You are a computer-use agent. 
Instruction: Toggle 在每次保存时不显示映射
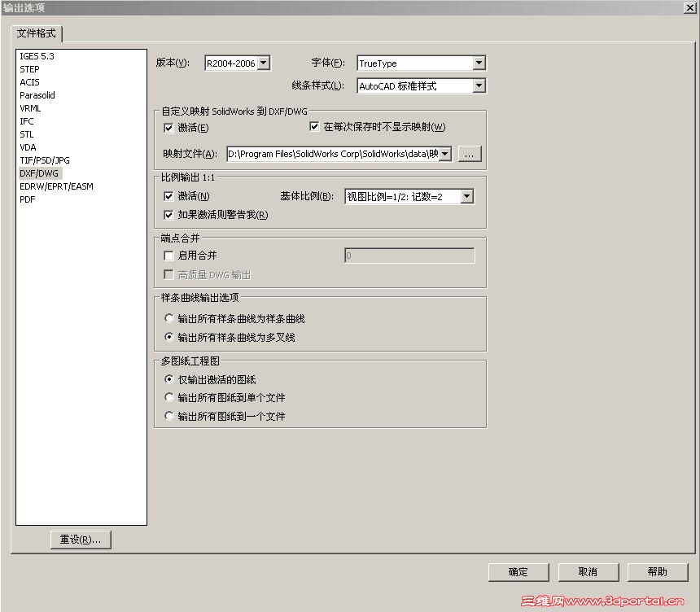click(314, 126)
